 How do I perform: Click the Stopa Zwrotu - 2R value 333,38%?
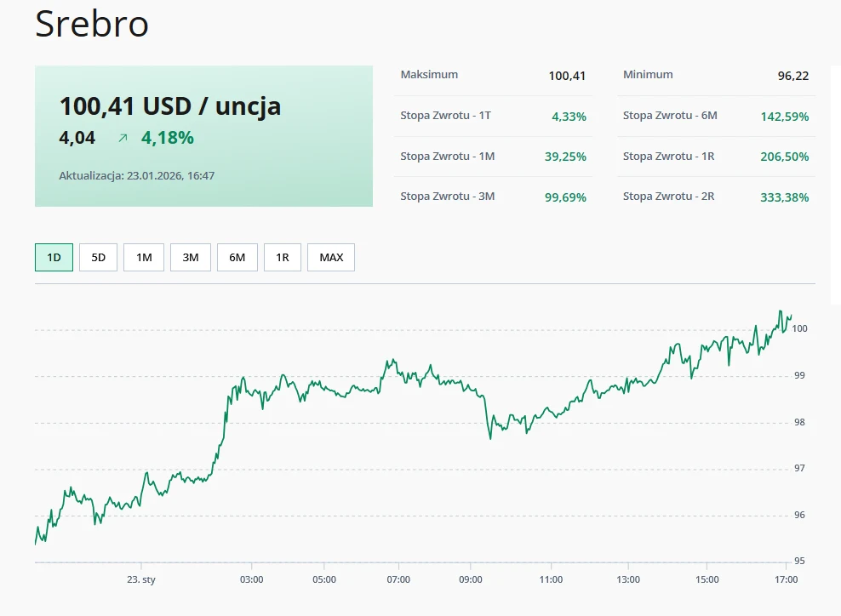coord(784,197)
